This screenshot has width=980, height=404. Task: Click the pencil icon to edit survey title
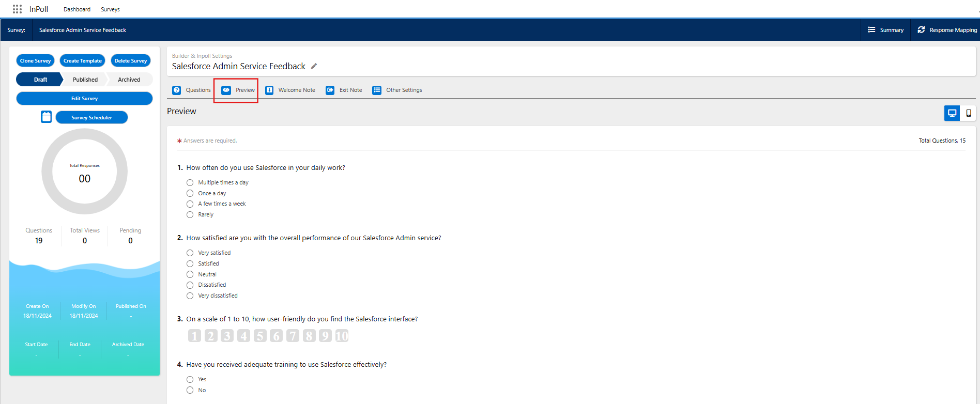click(314, 66)
